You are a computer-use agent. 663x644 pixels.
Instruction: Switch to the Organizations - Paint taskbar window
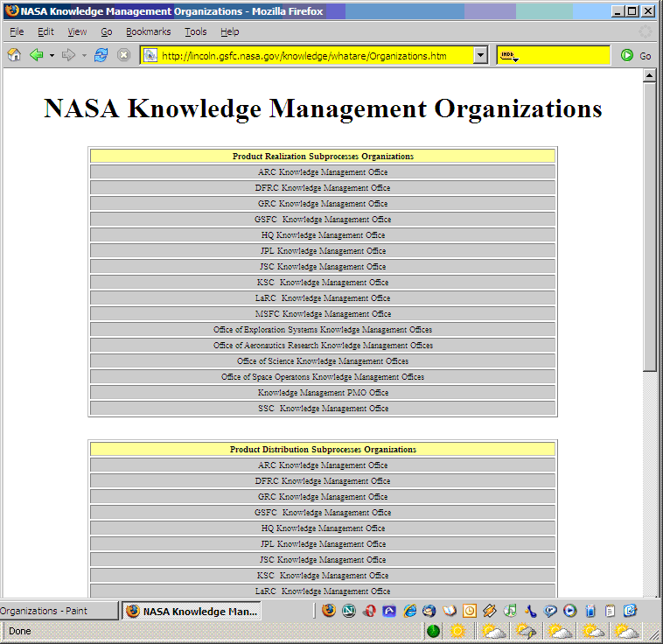click(59, 611)
